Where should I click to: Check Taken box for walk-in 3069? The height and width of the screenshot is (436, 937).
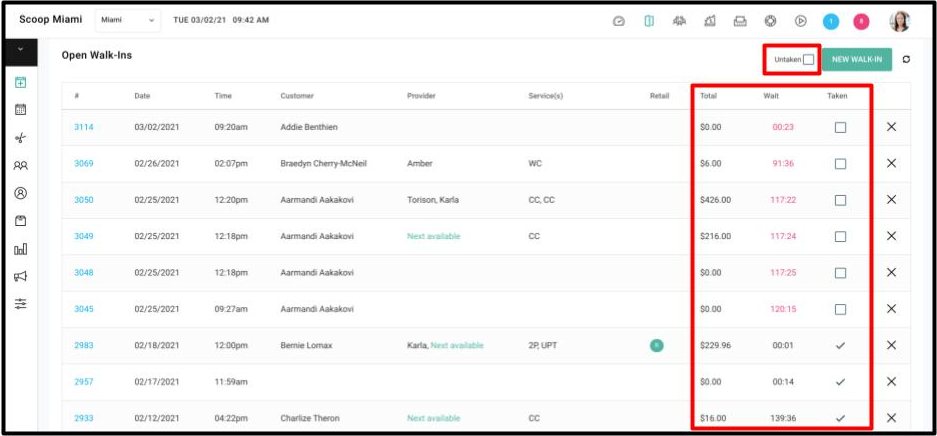point(840,164)
